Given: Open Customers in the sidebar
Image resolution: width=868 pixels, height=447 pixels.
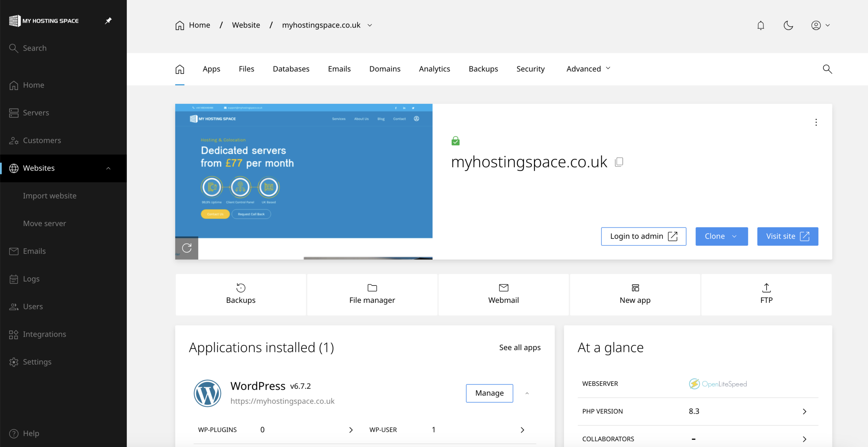Looking at the screenshot, I should 63,141.
